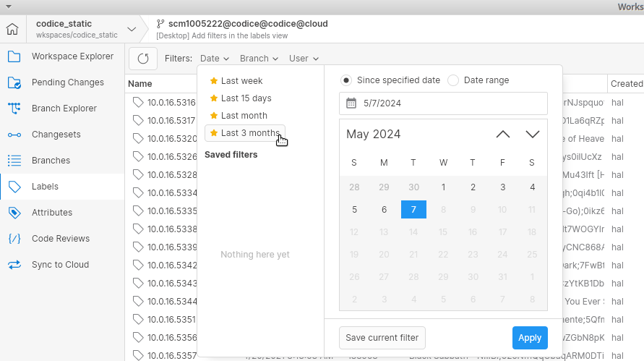This screenshot has width=644, height=361.
Task: Click the refresh button in toolbar
Action: click(143, 59)
